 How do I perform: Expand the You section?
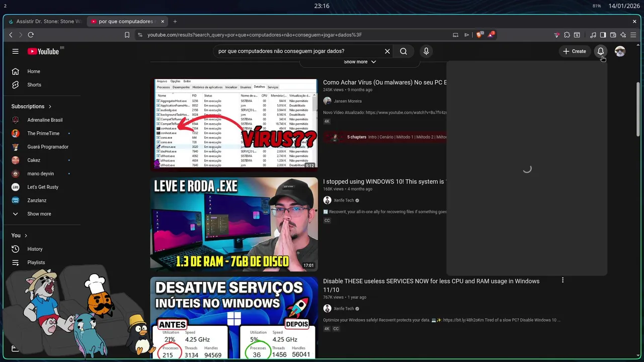[x=19, y=235]
